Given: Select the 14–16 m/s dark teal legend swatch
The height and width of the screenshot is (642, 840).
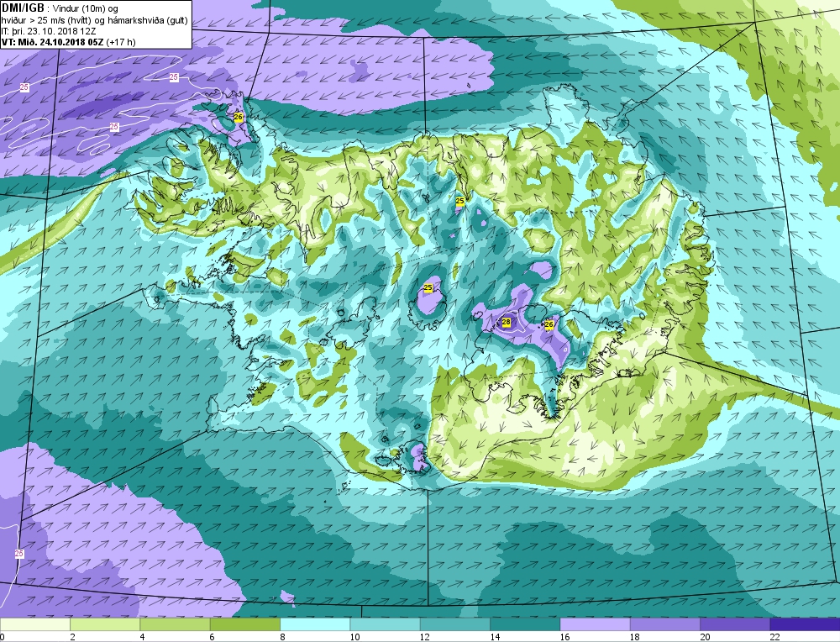Looking at the screenshot, I should [525, 624].
